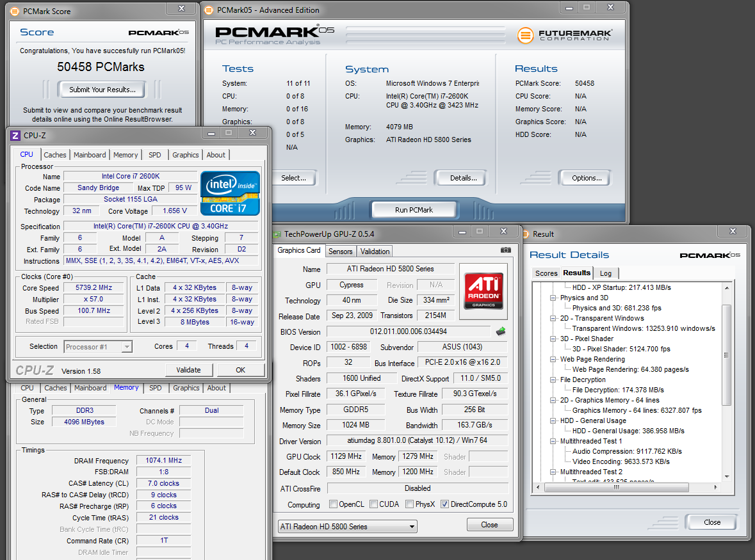The width and height of the screenshot is (755, 560).
Task: Click the Select tests button in PCMark05
Action: pos(294,178)
